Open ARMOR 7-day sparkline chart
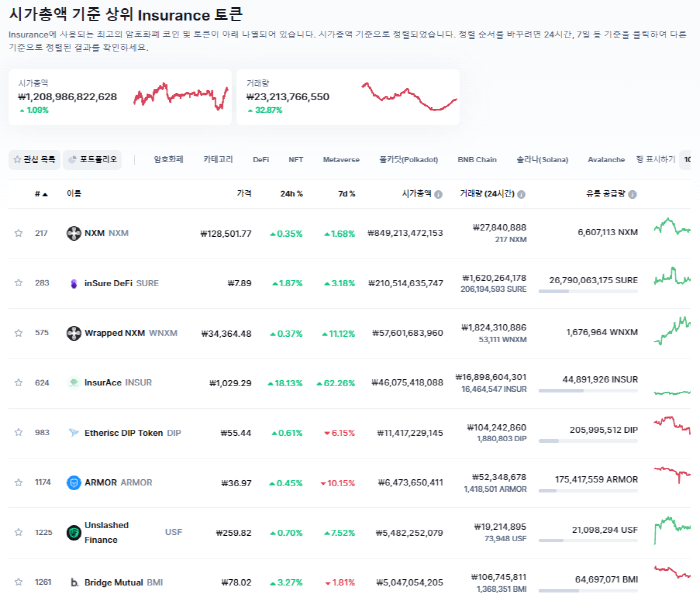Screen dimensions: 700x596 (672, 475)
